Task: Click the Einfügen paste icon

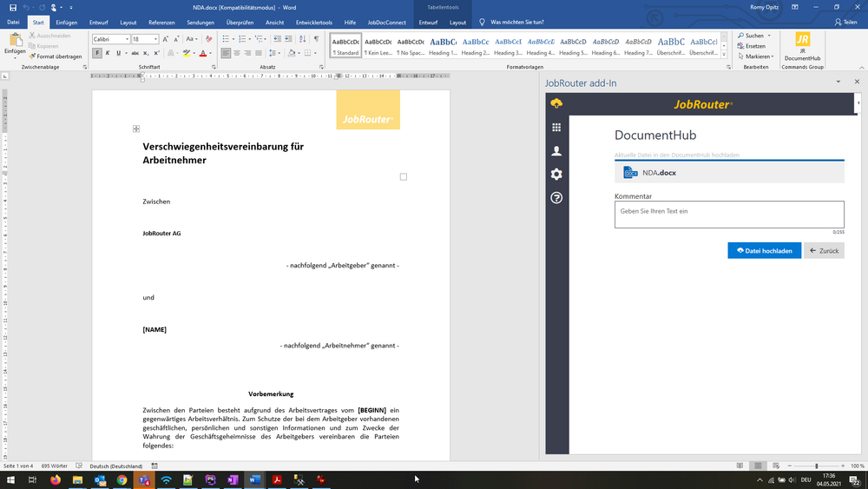Action: tap(15, 41)
